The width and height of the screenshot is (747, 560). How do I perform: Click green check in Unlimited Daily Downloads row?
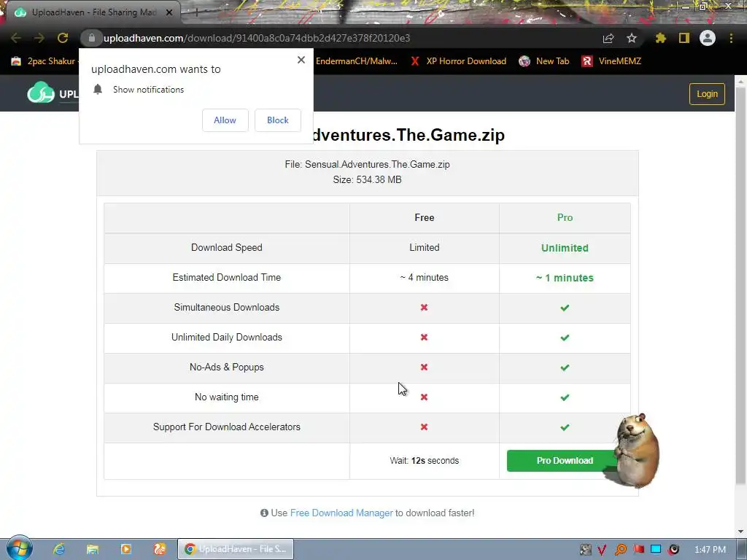565,338
